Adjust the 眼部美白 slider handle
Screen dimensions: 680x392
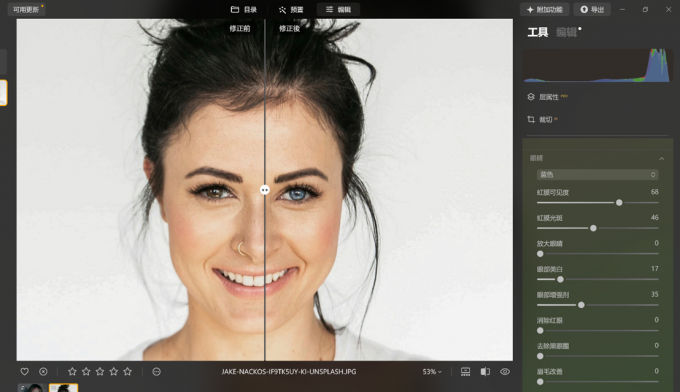pyautogui.click(x=560, y=279)
